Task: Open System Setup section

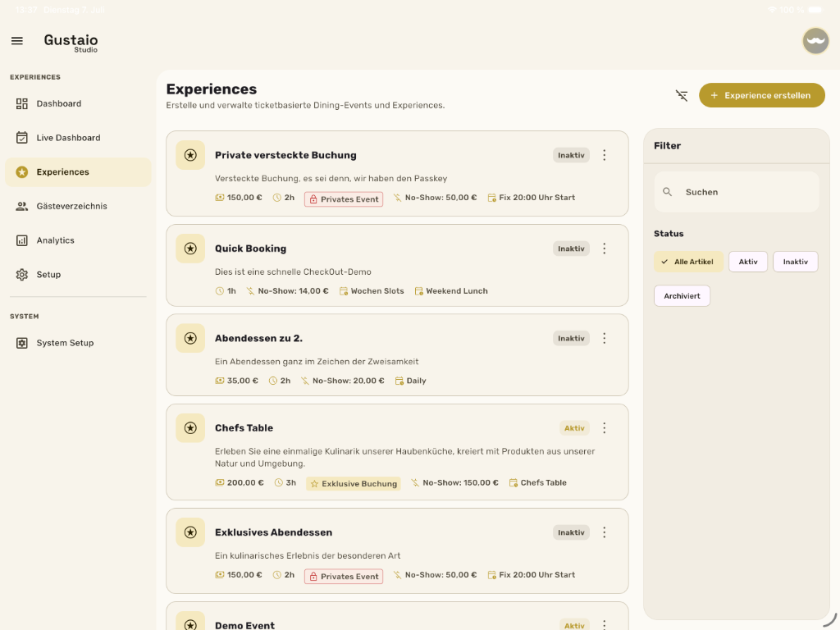Action: [x=78, y=343]
